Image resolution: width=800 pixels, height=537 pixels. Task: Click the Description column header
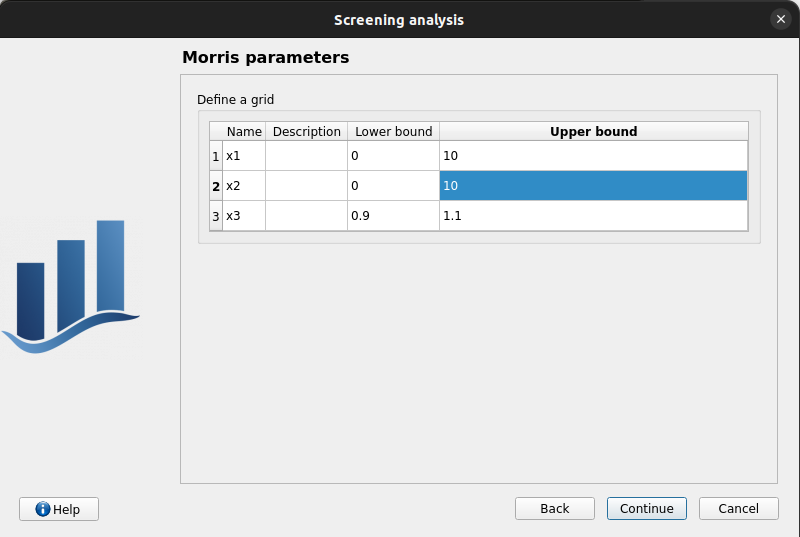(306, 131)
